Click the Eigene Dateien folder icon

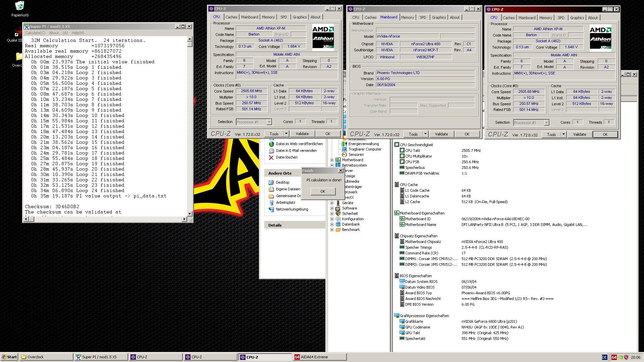coord(271,189)
